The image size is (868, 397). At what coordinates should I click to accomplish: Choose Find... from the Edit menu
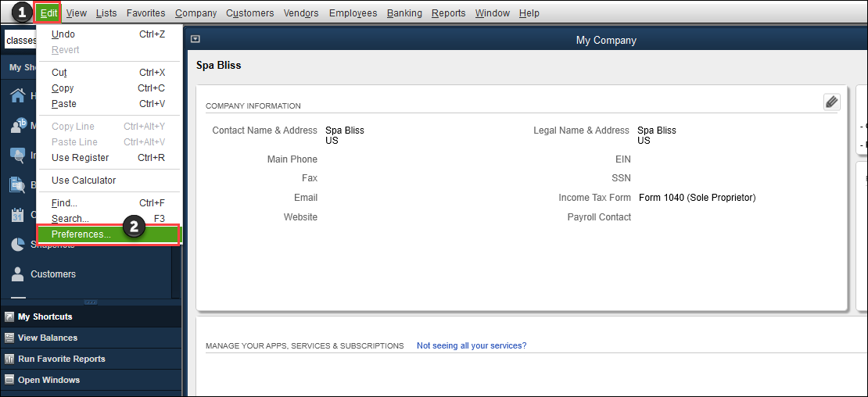click(109, 203)
